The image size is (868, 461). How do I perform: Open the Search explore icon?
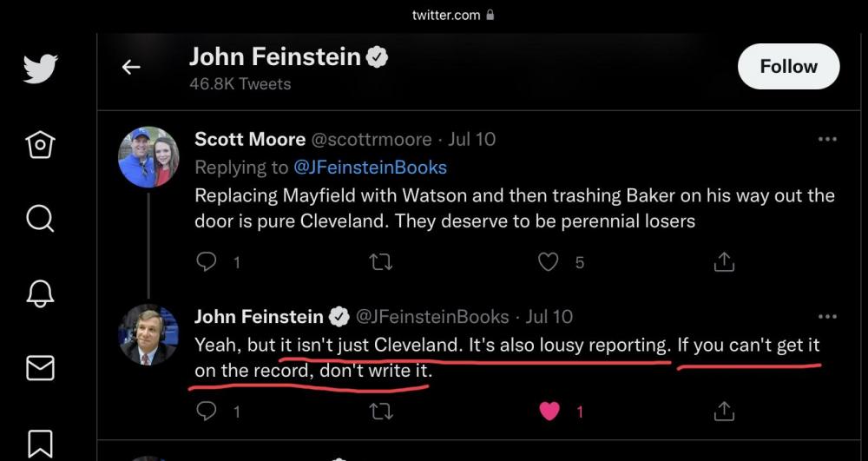[x=40, y=218]
